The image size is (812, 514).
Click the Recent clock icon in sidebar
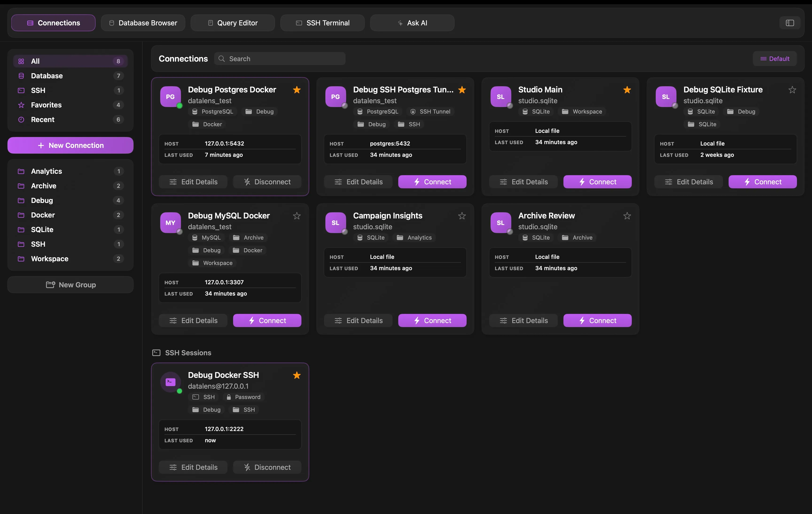pos(21,119)
